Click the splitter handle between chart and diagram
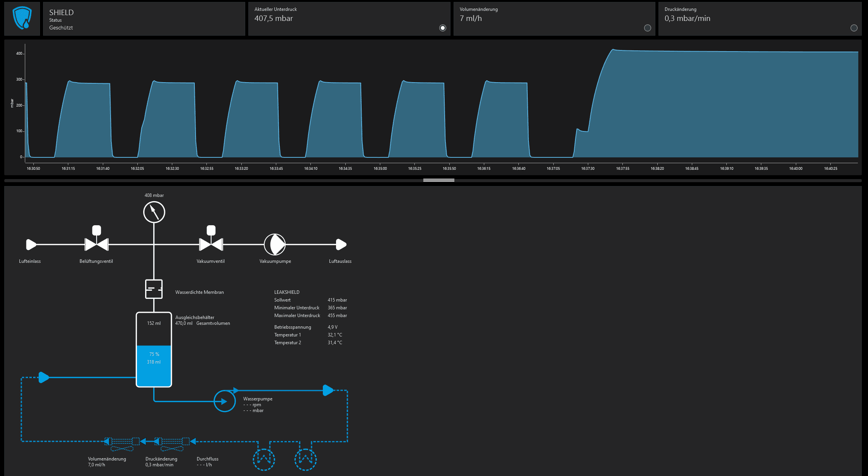This screenshot has width=868, height=476. pyautogui.click(x=438, y=180)
